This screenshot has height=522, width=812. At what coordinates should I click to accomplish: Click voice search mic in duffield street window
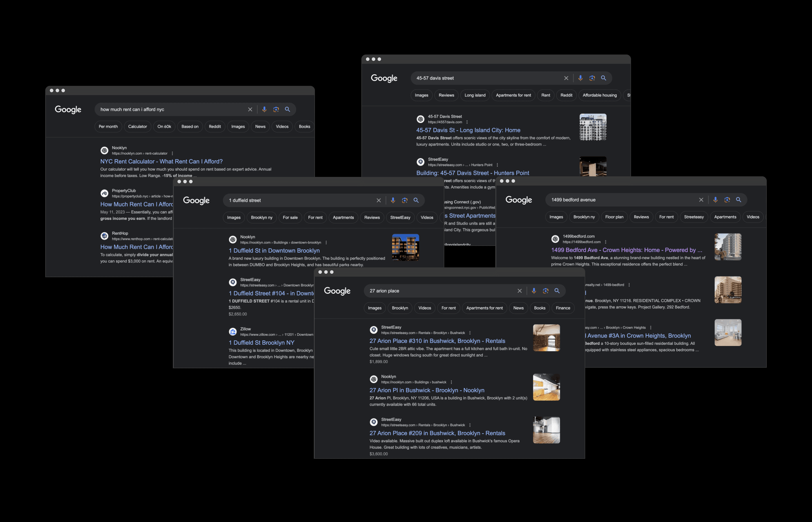pyautogui.click(x=393, y=200)
